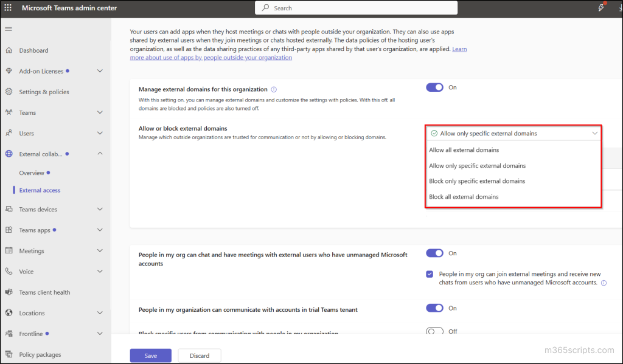Click the lightning notification icon in header
The width and height of the screenshot is (623, 364).
click(601, 7)
